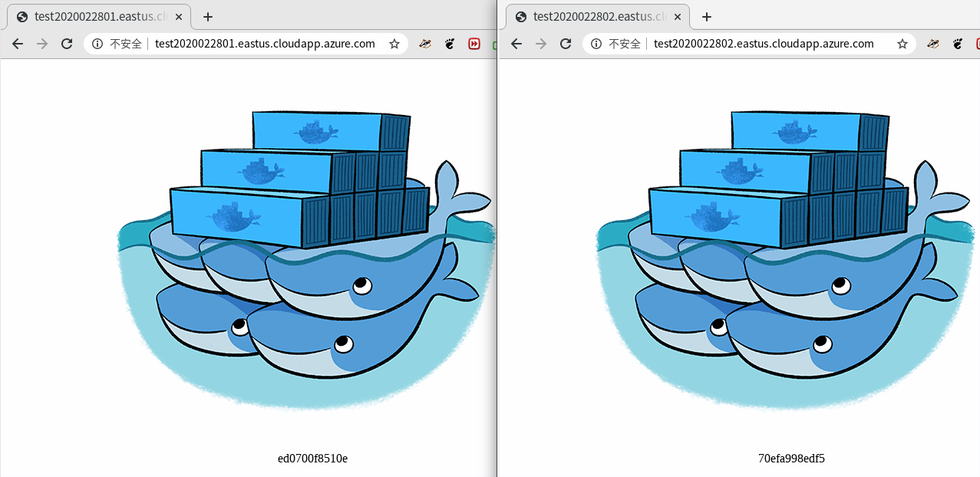Click the 不安全 label in right window
The width and height of the screenshot is (980, 477).
tap(625, 44)
